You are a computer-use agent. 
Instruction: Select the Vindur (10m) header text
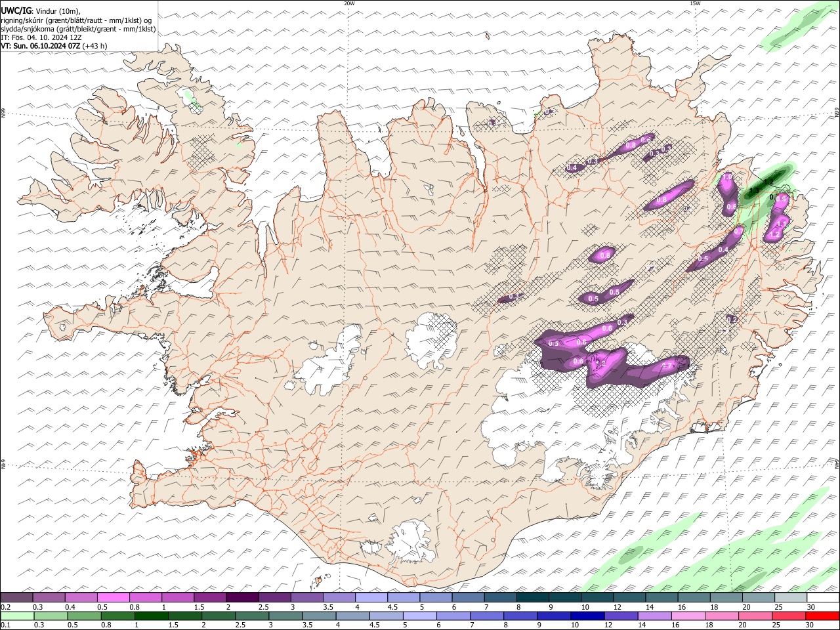coord(57,11)
